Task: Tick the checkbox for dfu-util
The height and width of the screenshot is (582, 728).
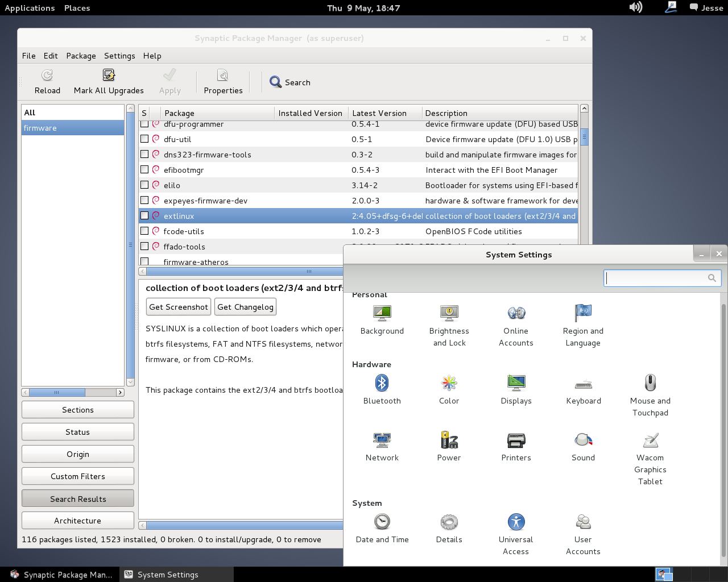Action: [144, 139]
